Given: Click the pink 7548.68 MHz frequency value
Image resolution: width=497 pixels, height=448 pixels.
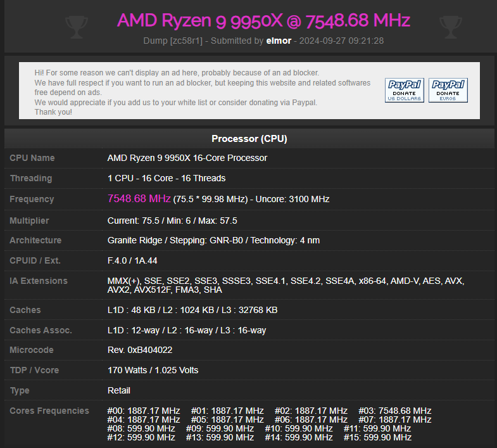Looking at the screenshot, I should (x=139, y=199).
